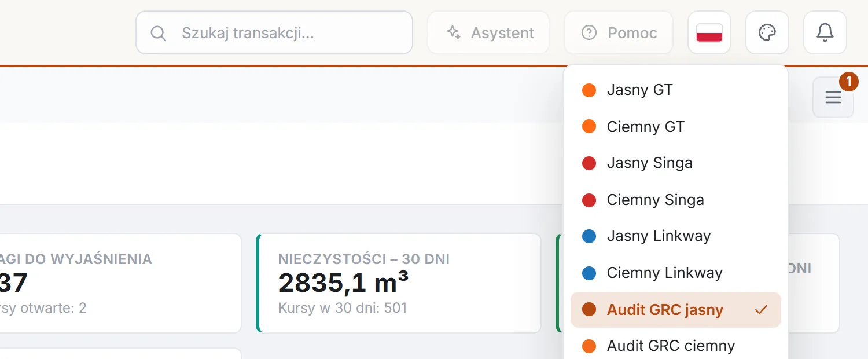Click the Kursy w 30 dni: 501 text

click(x=343, y=307)
